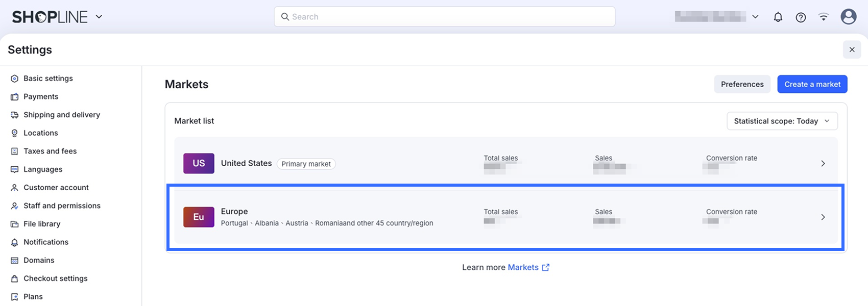The height and width of the screenshot is (306, 868).
Task: Click the Create a market button
Action: coord(812,84)
